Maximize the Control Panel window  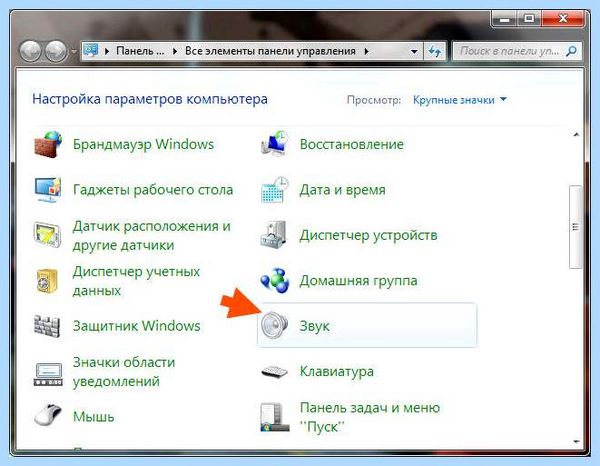coord(529,18)
